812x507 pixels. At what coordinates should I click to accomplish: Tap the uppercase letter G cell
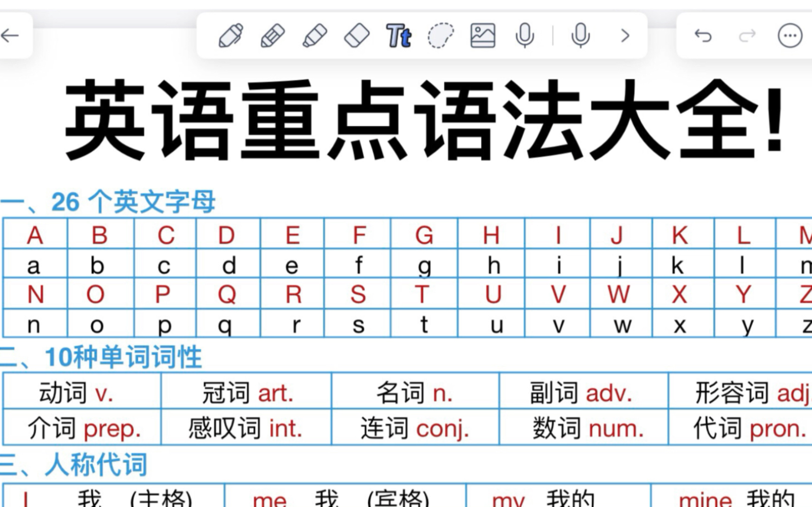point(424,234)
